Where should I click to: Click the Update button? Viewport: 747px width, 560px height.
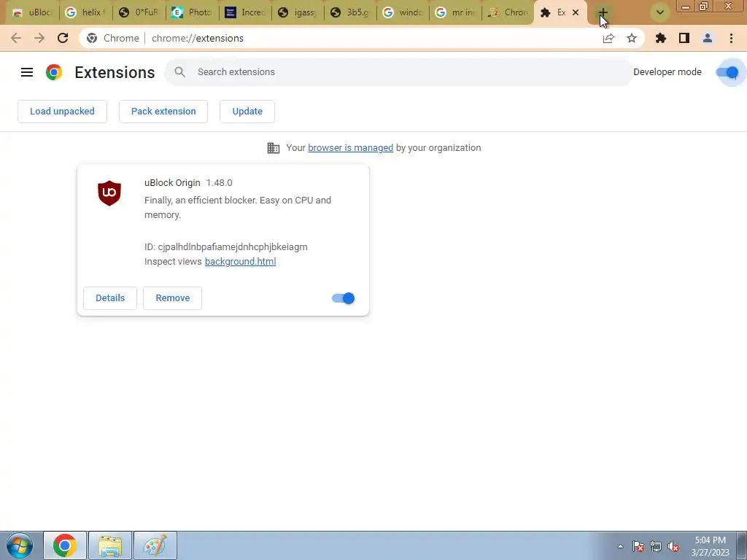(x=247, y=112)
